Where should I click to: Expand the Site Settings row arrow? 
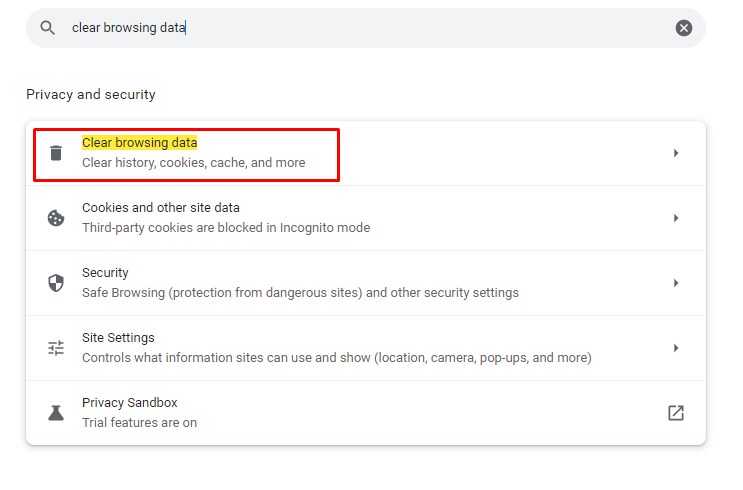click(676, 348)
